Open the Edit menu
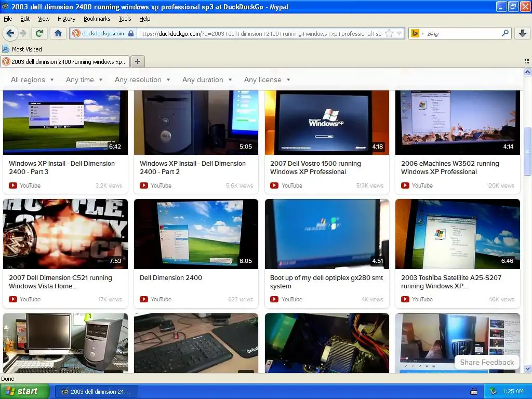This screenshot has width=532, height=399. tap(25, 19)
